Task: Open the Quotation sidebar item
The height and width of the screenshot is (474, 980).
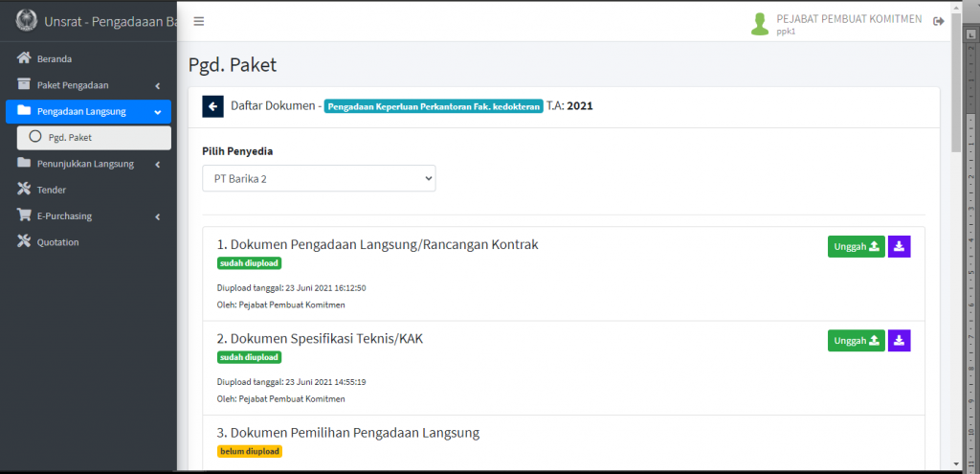Action: coord(57,242)
